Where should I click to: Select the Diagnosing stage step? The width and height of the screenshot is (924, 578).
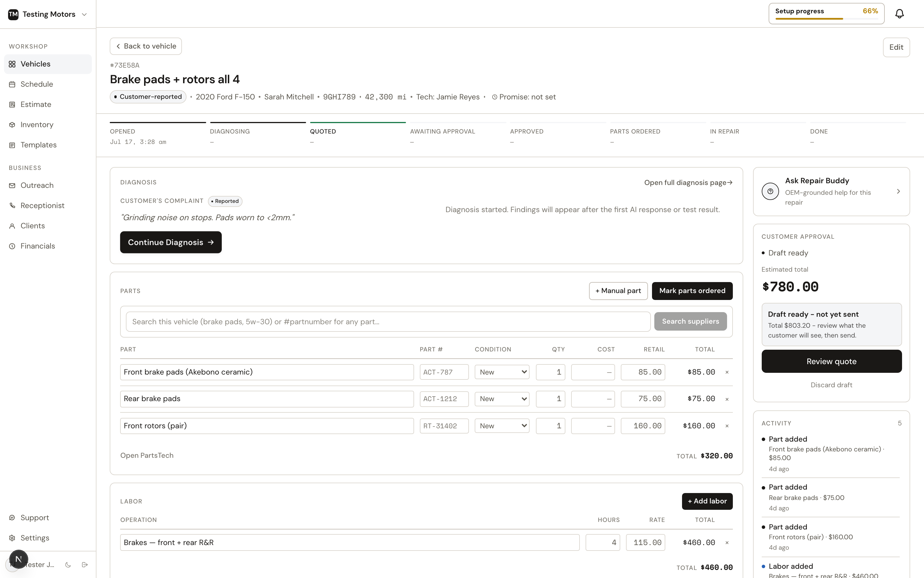[258, 134]
